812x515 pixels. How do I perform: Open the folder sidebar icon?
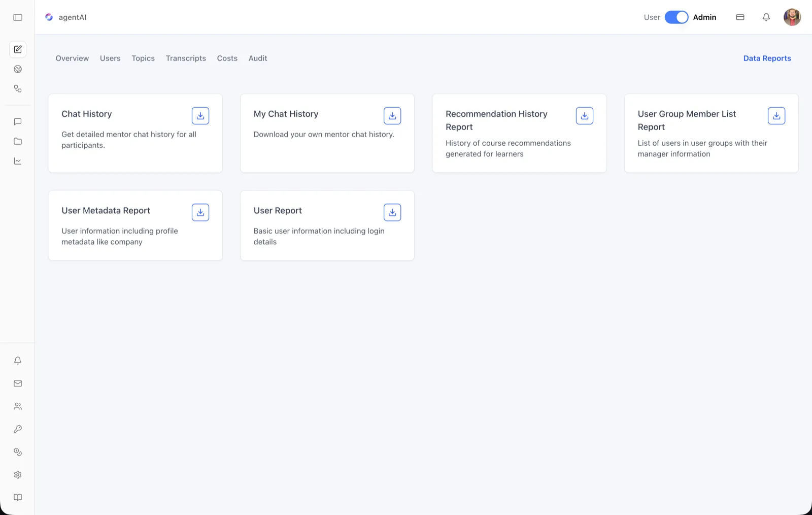(x=18, y=141)
